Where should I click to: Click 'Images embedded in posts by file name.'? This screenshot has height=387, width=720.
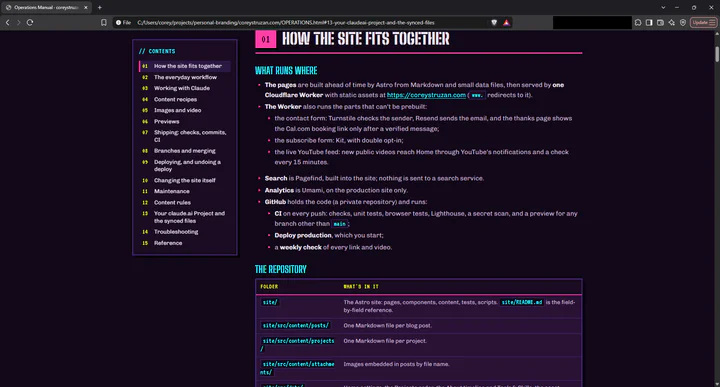pyautogui.click(x=396, y=364)
